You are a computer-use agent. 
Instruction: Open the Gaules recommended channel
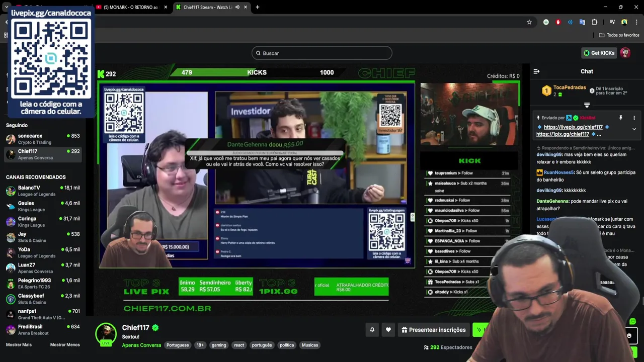(43, 206)
